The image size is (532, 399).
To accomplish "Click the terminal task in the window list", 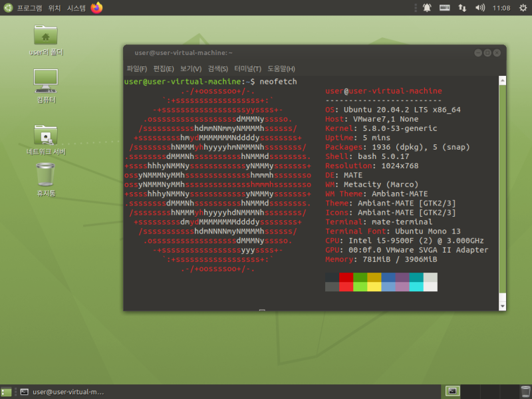I will (x=62, y=392).
